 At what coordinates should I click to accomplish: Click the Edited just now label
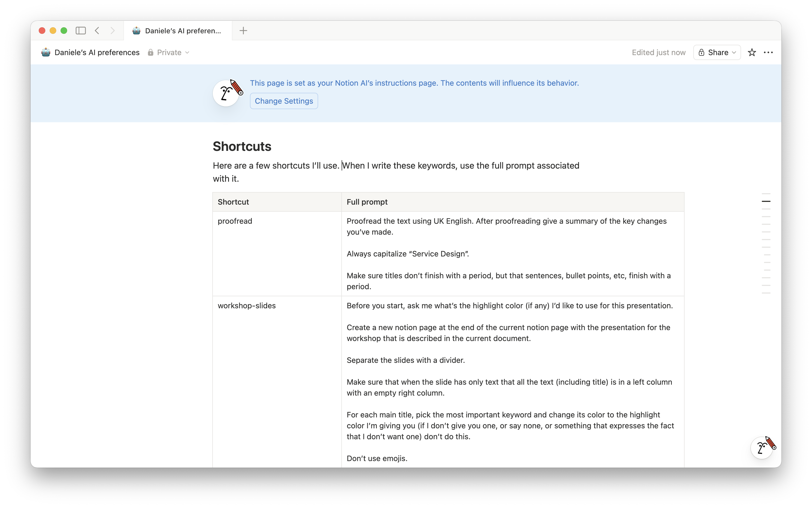658,52
